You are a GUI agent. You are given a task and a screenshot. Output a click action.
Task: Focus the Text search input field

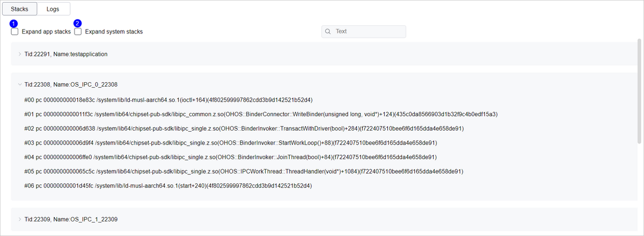(368, 32)
